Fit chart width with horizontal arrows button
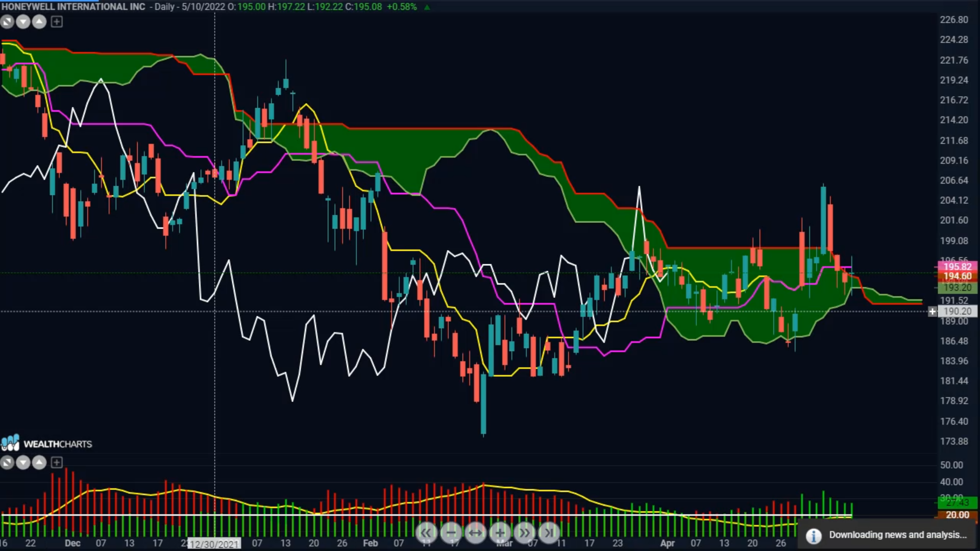Viewport: 980px width, 551px height. (x=475, y=533)
